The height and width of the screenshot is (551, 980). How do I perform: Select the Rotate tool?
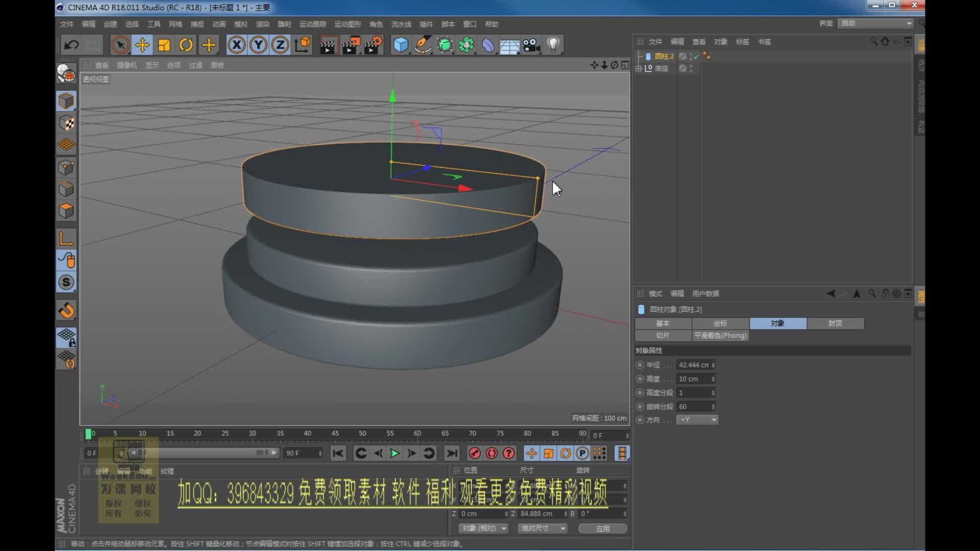(186, 45)
